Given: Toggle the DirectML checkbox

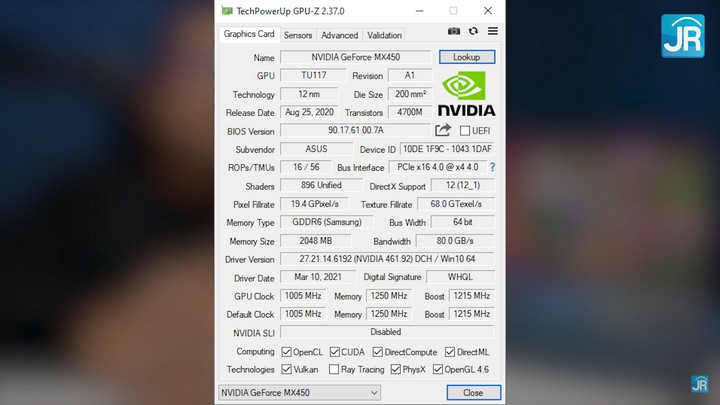Looking at the screenshot, I should (450, 352).
